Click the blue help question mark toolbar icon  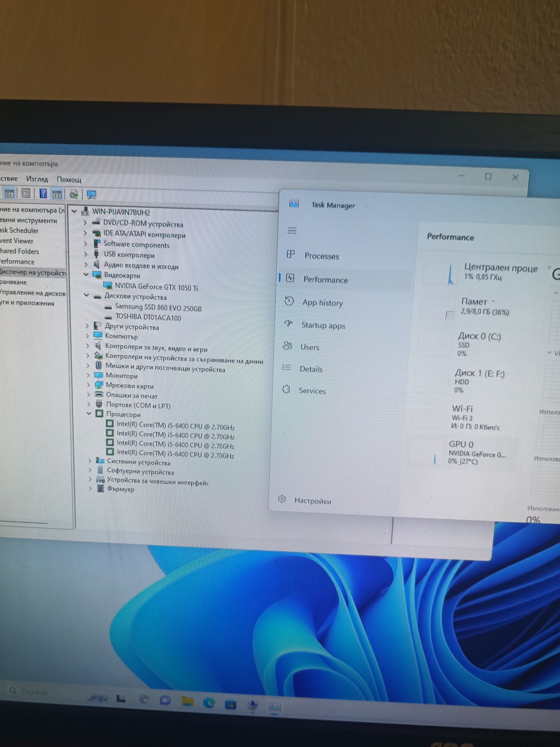[43, 193]
